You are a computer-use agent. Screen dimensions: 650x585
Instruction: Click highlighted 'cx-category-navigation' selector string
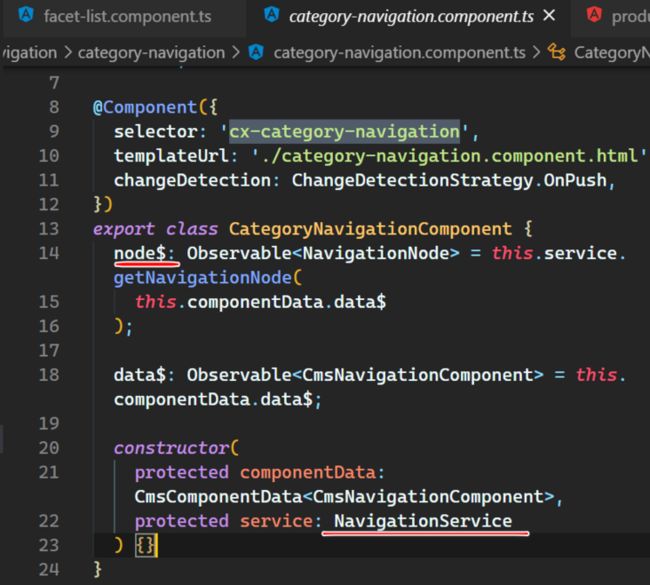pos(344,131)
